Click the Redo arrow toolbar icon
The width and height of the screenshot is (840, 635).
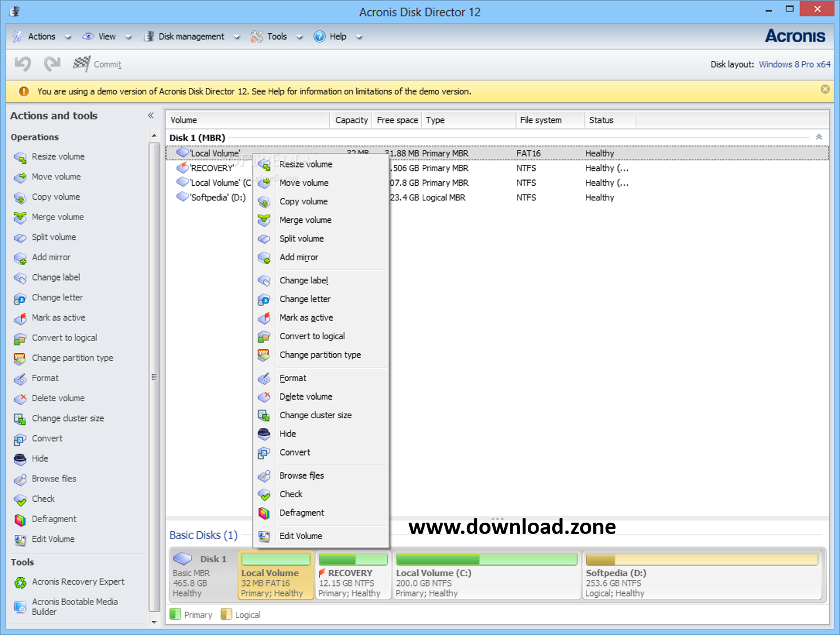[52, 64]
